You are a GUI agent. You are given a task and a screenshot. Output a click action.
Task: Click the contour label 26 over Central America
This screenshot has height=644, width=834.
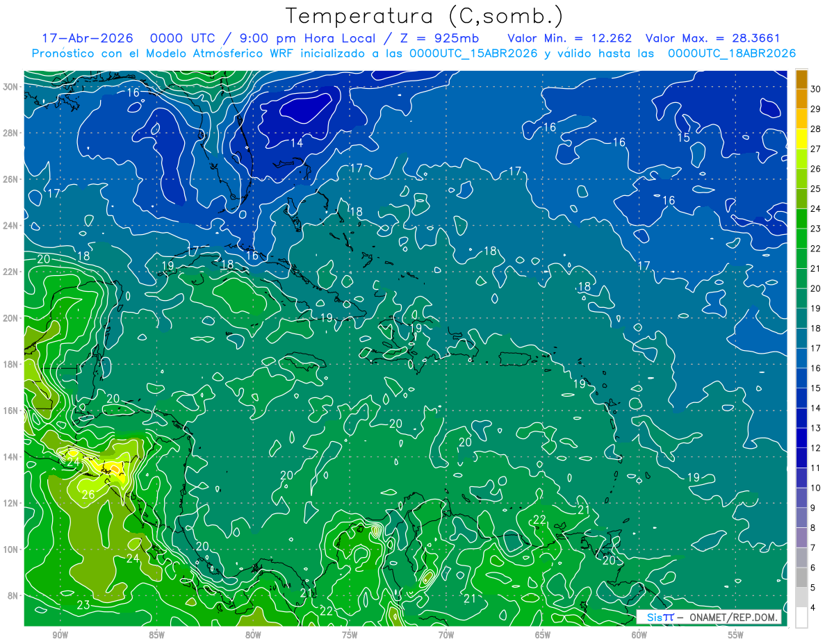tap(88, 495)
